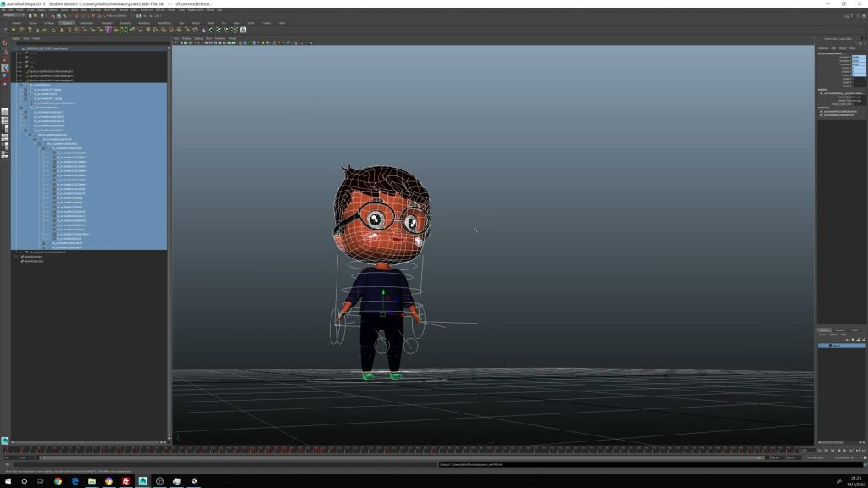Toggle the Tool Settings display icon at top right
This screenshot has height=488, width=868.
[x=859, y=16]
